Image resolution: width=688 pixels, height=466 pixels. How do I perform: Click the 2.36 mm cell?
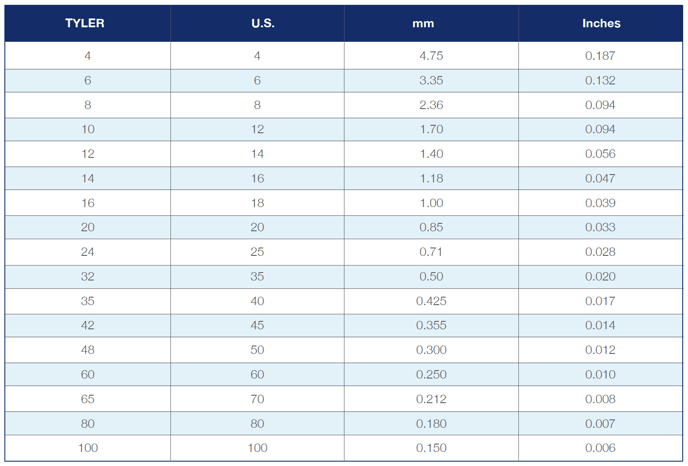click(x=431, y=105)
